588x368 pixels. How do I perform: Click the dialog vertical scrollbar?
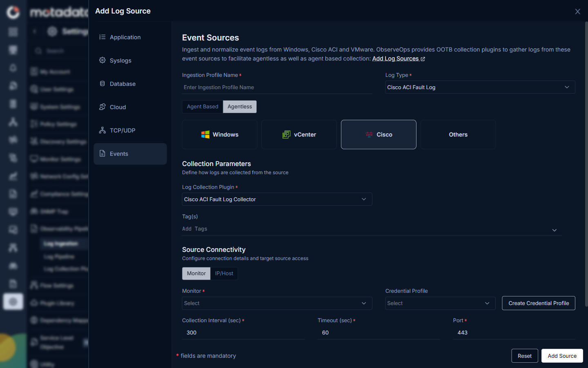[586, 164]
